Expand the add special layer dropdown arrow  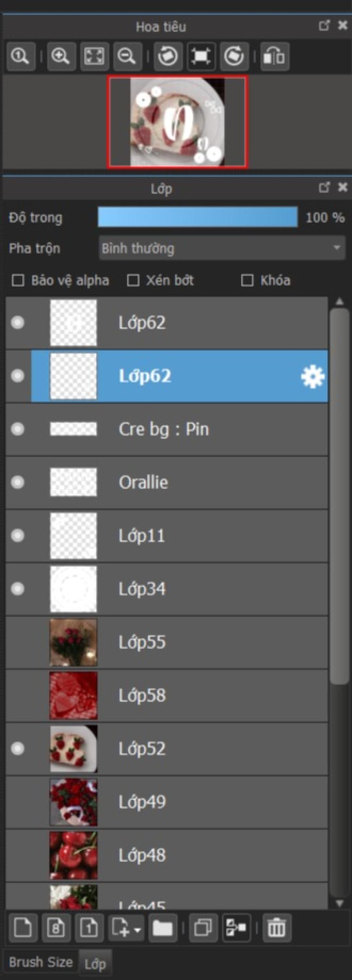tap(137, 930)
